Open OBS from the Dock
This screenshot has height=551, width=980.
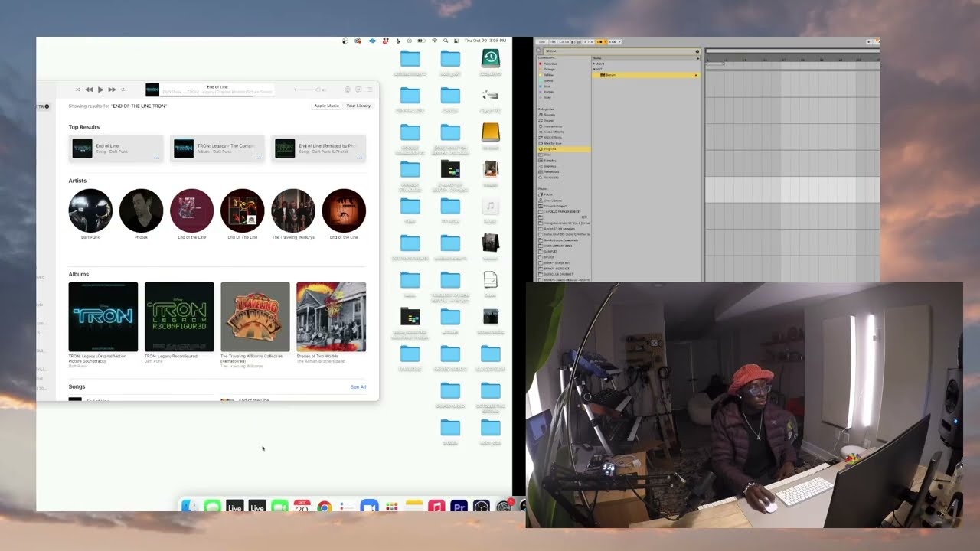pyautogui.click(x=481, y=507)
